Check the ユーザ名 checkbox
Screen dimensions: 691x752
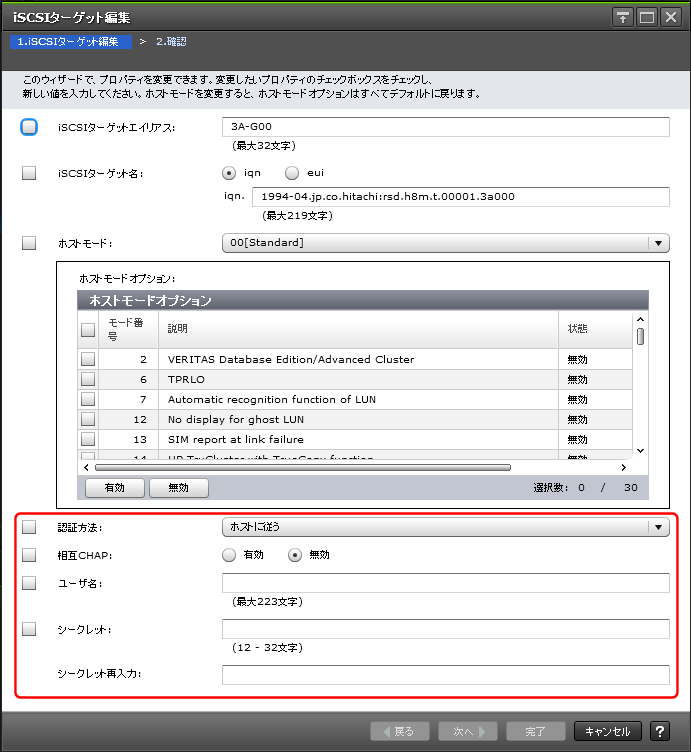[29, 583]
